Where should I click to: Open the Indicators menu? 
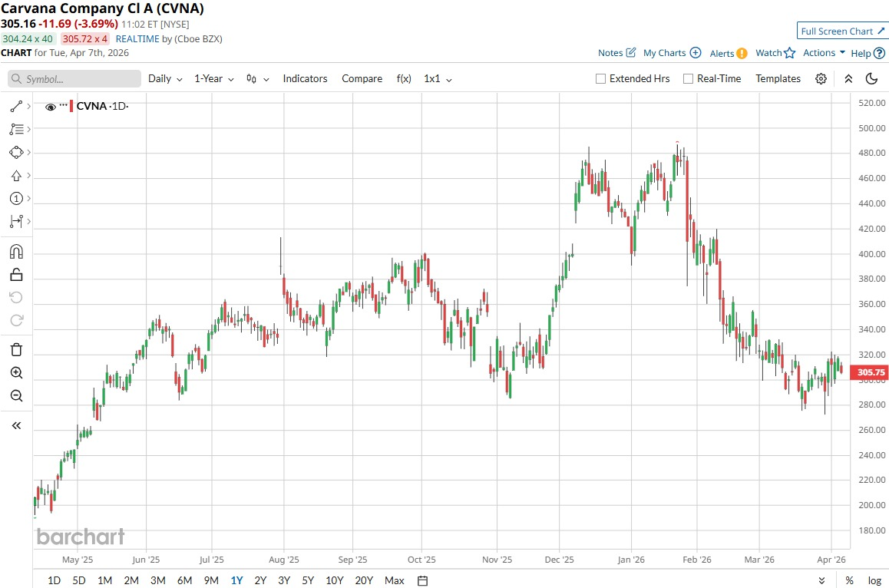(305, 78)
